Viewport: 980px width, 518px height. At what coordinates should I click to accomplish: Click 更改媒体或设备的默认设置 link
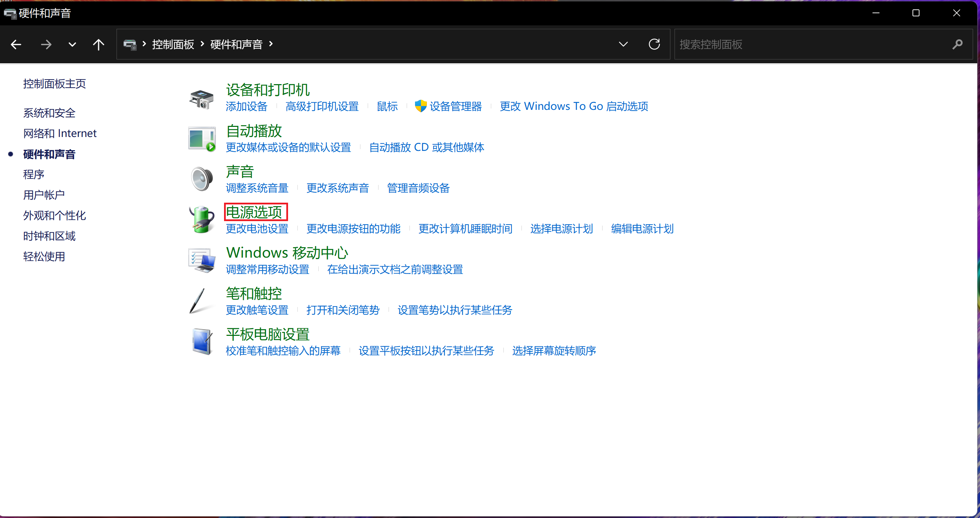pyautogui.click(x=288, y=147)
